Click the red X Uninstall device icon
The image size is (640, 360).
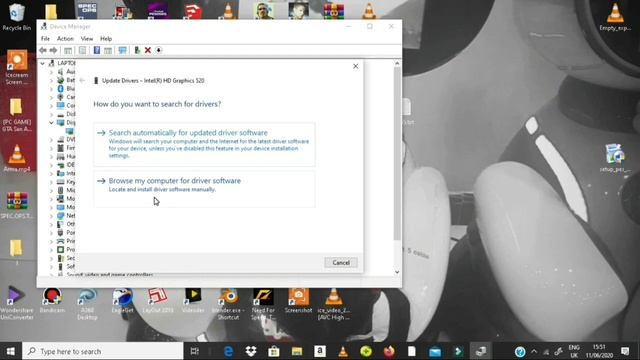[148, 50]
